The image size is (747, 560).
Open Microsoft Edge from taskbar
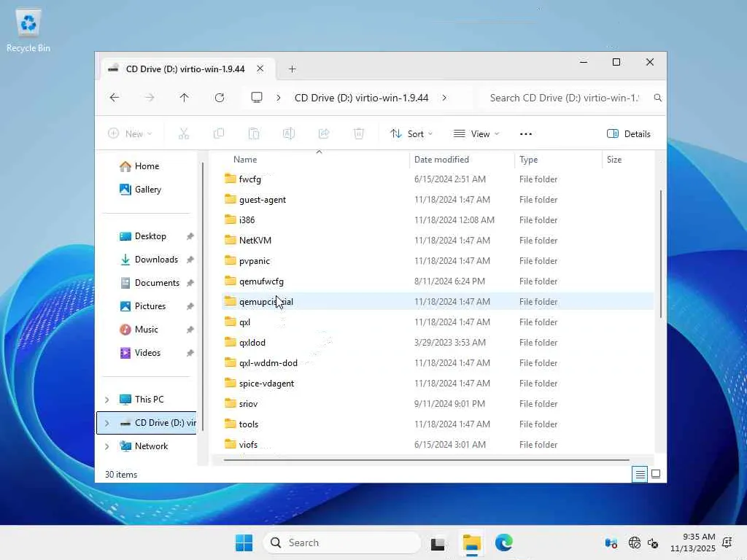pos(503,542)
